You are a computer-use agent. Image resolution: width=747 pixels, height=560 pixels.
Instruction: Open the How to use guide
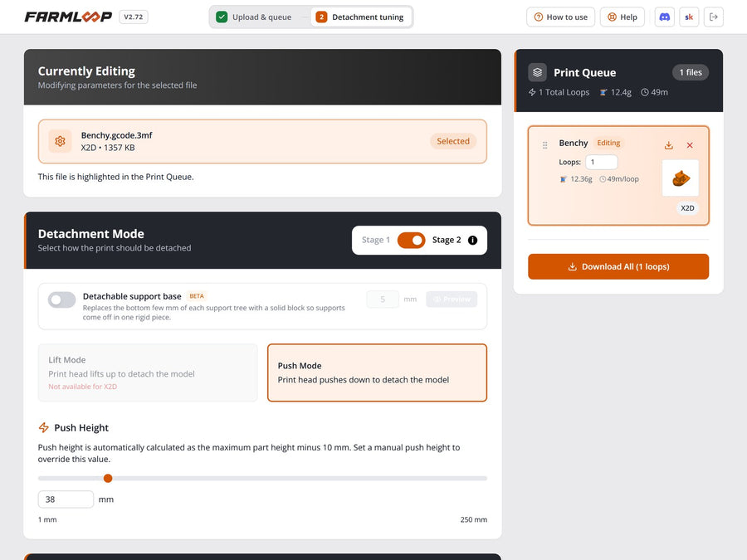tap(561, 17)
